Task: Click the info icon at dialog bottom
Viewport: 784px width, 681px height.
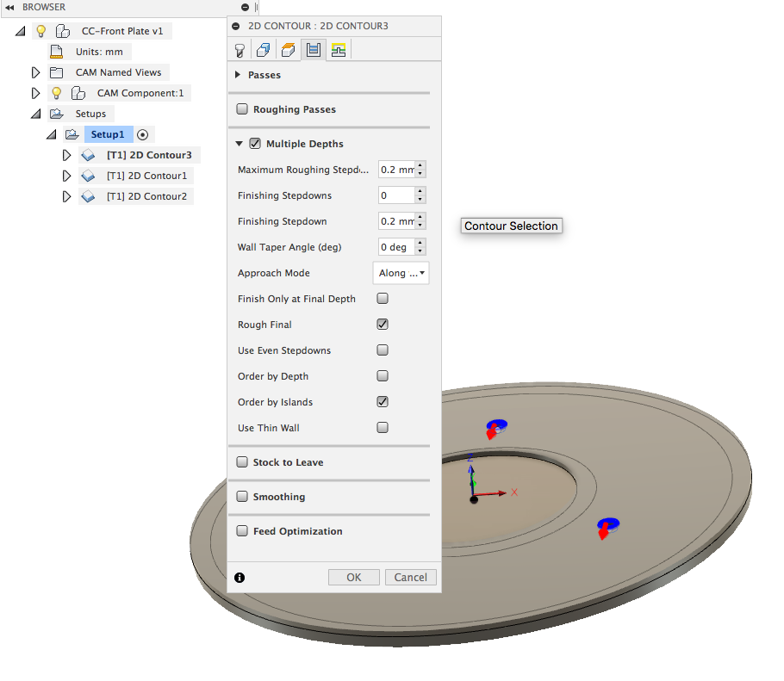Action: coord(240,578)
